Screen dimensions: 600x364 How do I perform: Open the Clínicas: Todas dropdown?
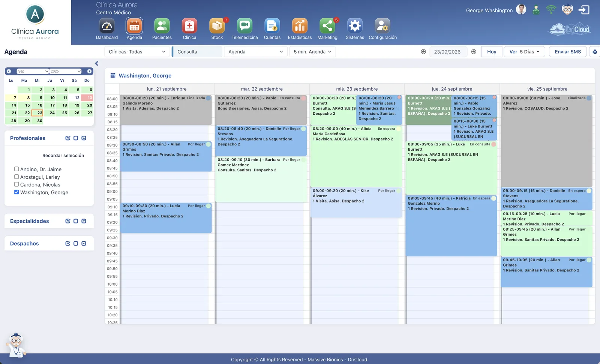click(137, 52)
